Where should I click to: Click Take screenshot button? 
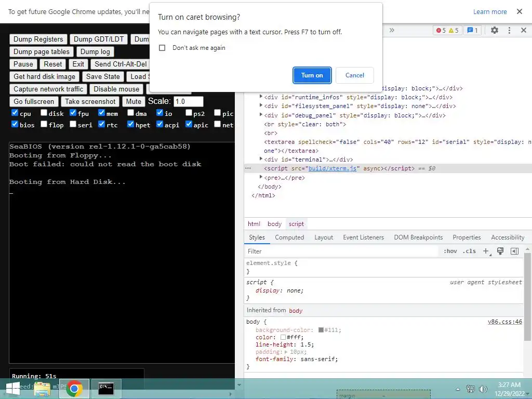90,101
